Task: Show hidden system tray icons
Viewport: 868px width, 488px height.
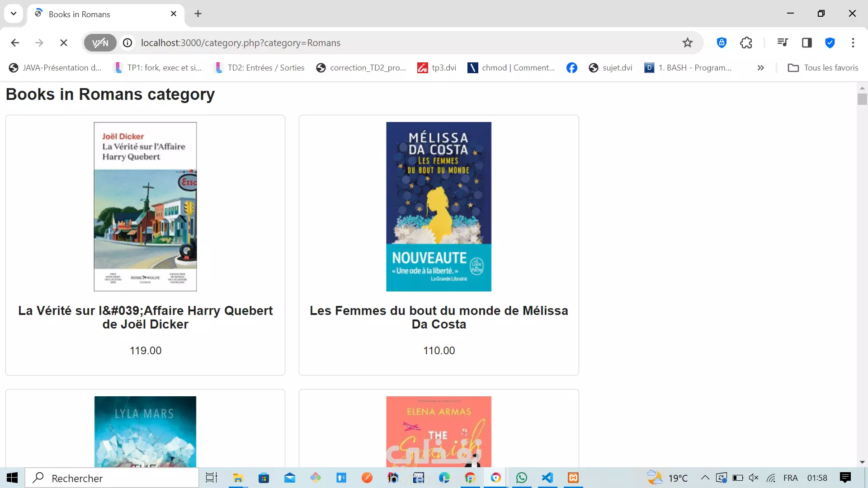Action: tap(705, 478)
